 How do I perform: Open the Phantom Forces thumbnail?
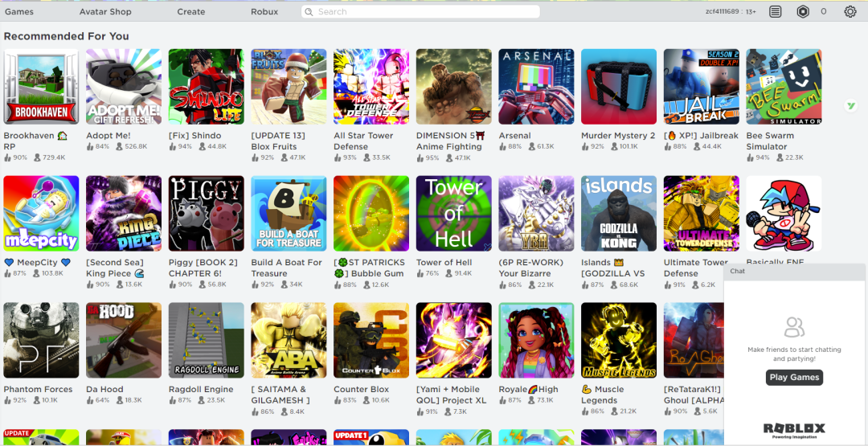click(x=41, y=340)
